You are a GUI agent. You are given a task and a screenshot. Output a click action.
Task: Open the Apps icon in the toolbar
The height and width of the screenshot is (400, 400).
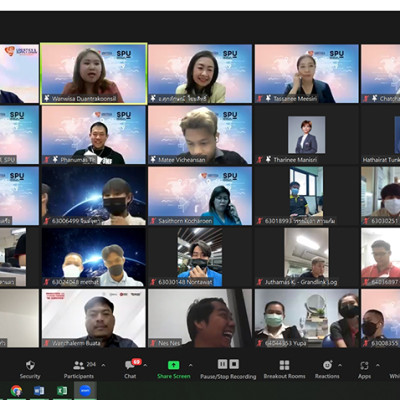(364, 365)
